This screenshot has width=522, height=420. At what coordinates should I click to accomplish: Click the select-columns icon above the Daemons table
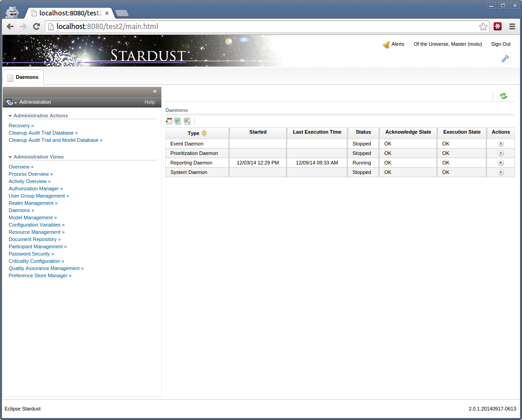[x=169, y=121]
